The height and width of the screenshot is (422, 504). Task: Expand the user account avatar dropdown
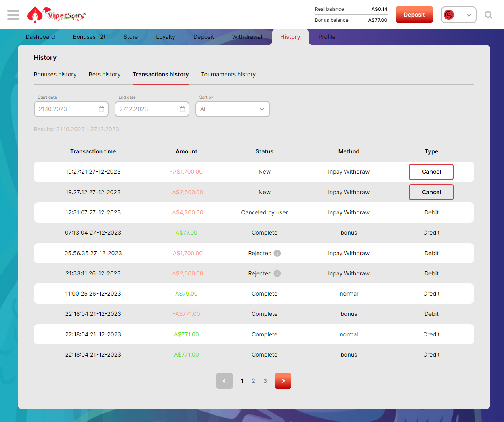[458, 15]
